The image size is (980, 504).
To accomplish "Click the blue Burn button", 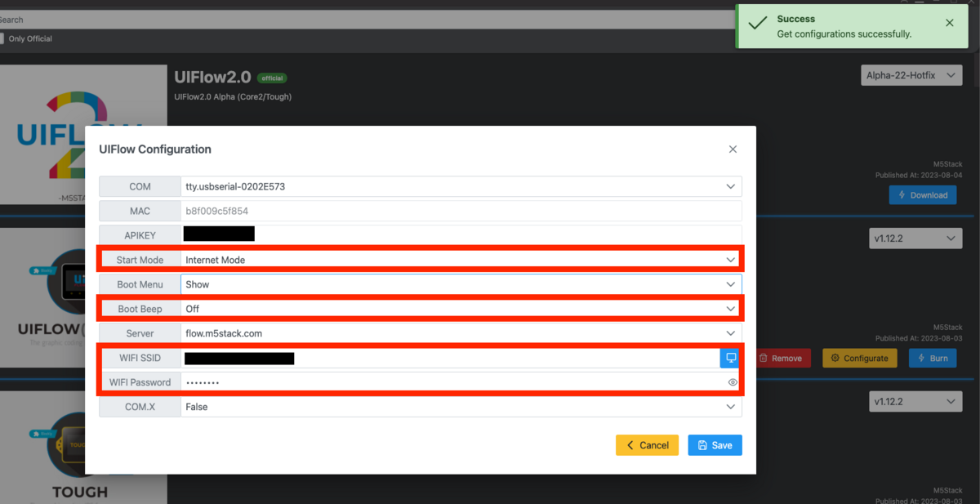I will 933,358.
